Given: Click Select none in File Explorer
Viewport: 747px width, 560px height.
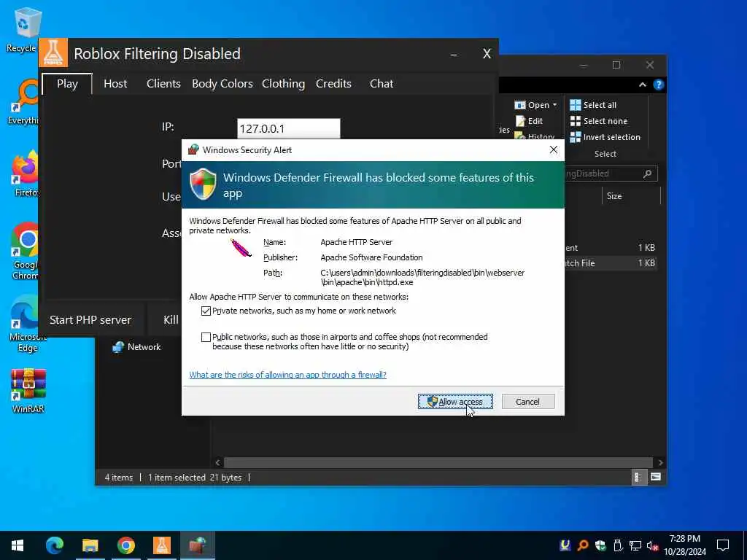Looking at the screenshot, I should click(599, 121).
